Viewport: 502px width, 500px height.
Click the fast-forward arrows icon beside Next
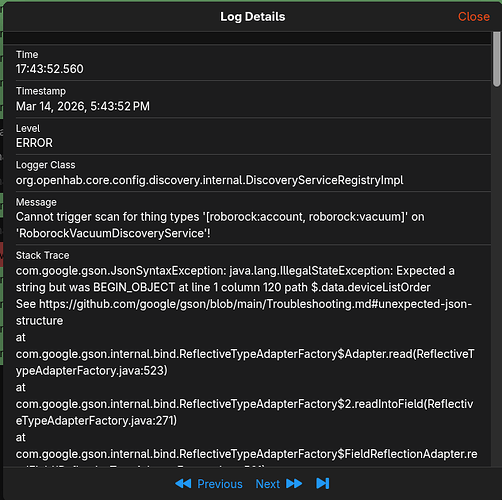294,483
